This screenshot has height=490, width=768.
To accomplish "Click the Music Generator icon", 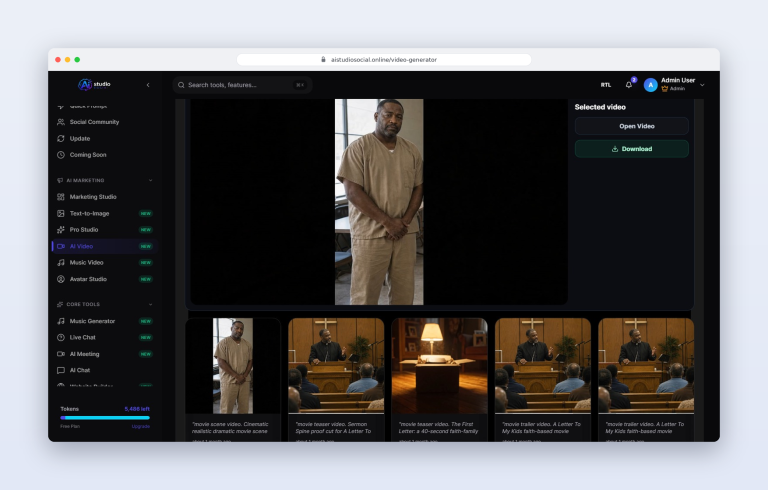I will click(61, 321).
